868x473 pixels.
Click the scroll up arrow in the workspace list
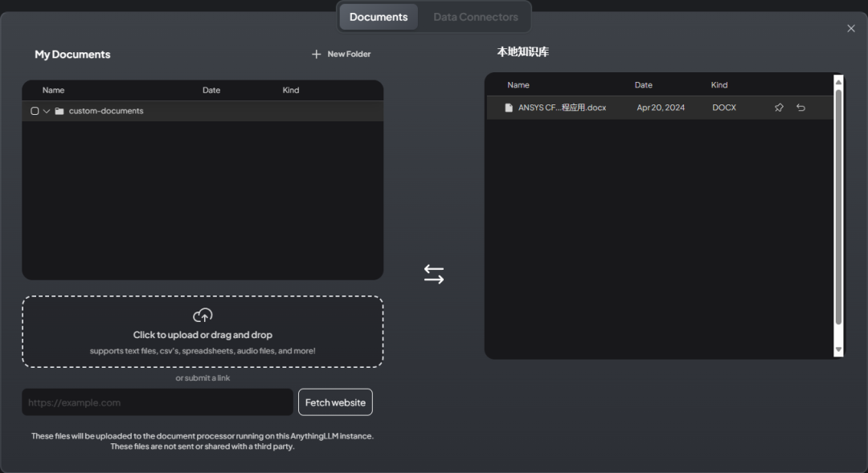(x=838, y=82)
